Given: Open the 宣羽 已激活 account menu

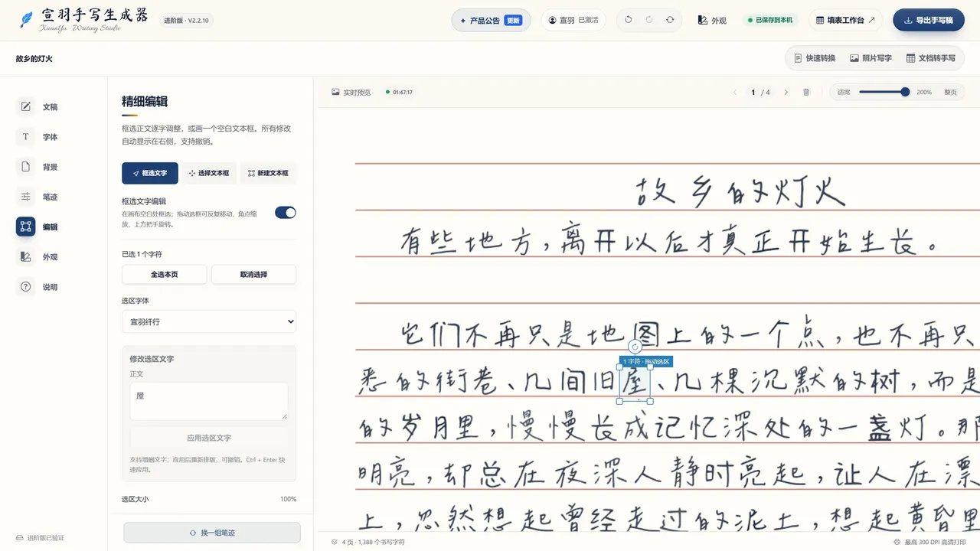Looking at the screenshot, I should pos(573,21).
